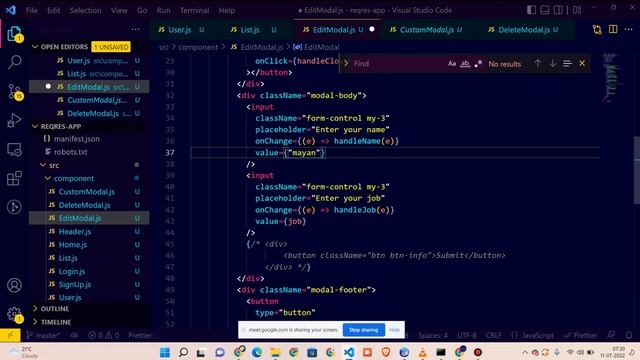This screenshot has width=640, height=360.
Task: Click Find in Selection icon
Action: pyautogui.click(x=567, y=64)
